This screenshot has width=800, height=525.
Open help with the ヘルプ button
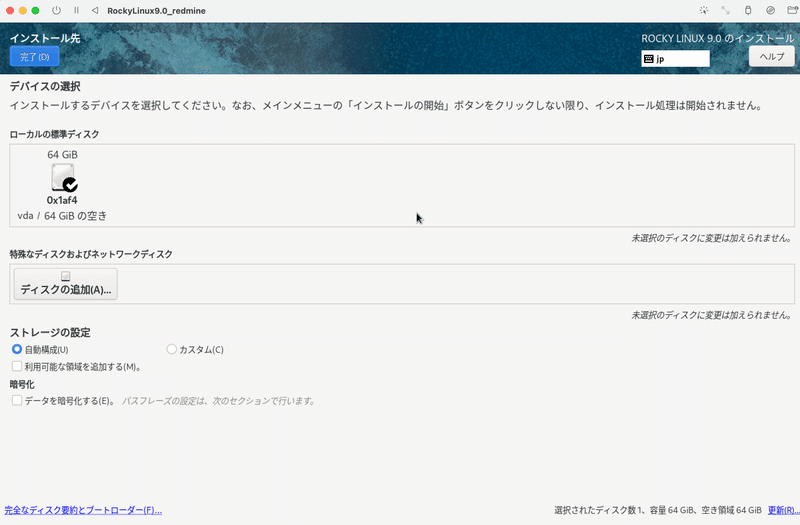pos(771,57)
